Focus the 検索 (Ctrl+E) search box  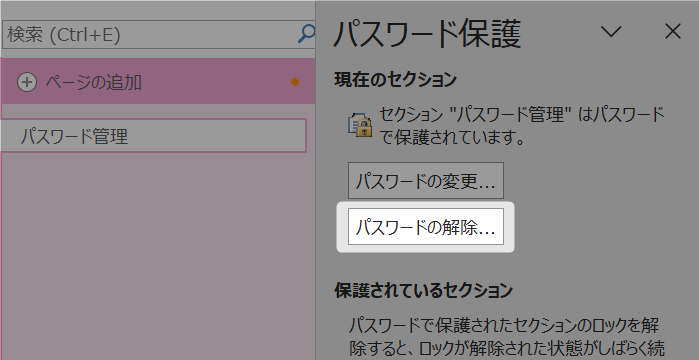[150, 34]
